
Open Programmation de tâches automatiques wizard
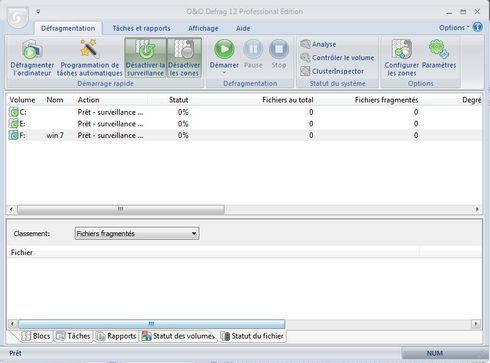(x=90, y=57)
